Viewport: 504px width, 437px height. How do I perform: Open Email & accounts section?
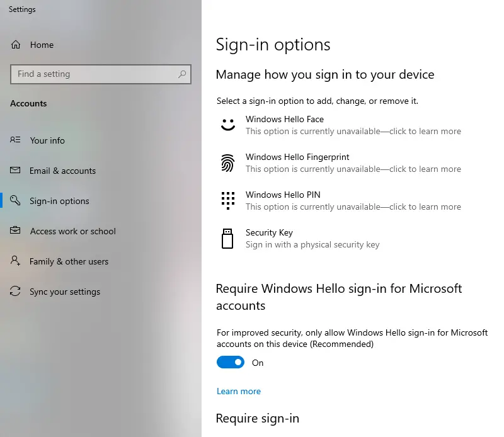coord(62,171)
